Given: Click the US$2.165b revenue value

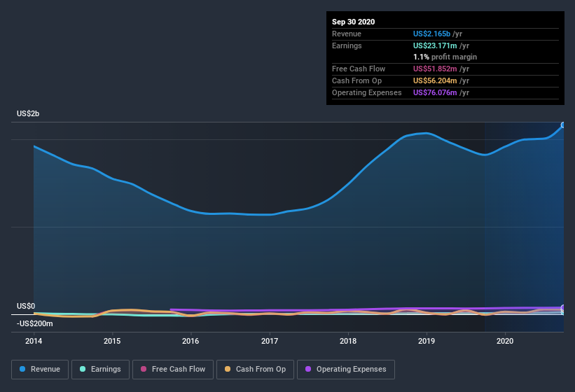Looking at the screenshot, I should (431, 34).
